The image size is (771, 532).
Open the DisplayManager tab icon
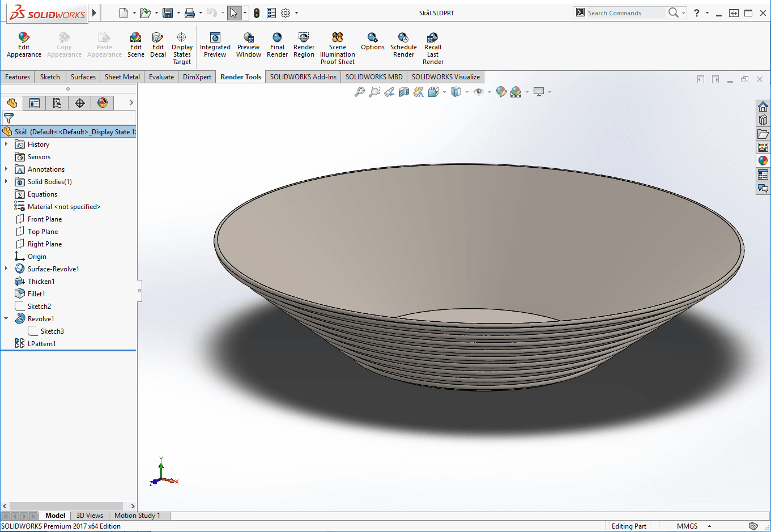point(103,103)
